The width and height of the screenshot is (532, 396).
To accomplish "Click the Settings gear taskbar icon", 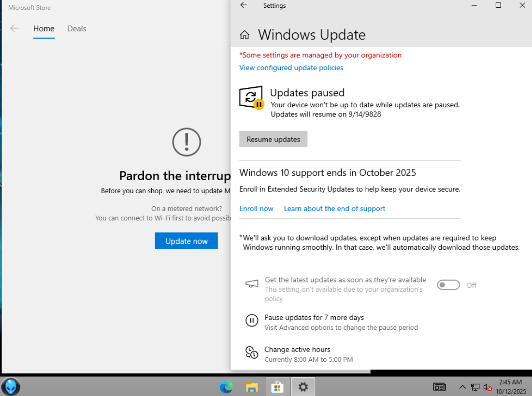I will [x=303, y=387].
